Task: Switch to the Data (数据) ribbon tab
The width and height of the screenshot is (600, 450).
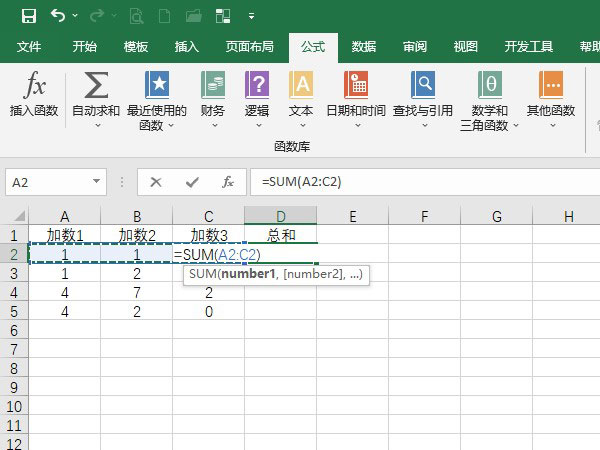Action: tap(364, 47)
